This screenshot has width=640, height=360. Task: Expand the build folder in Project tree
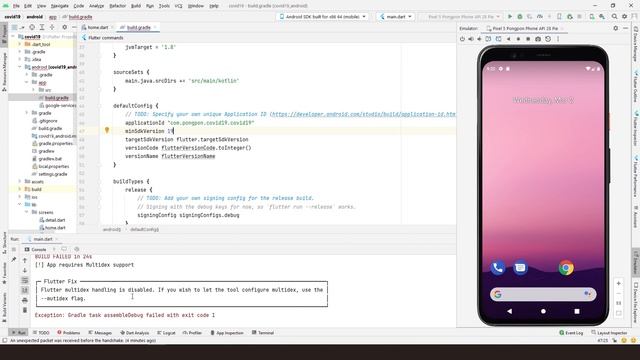(20, 189)
